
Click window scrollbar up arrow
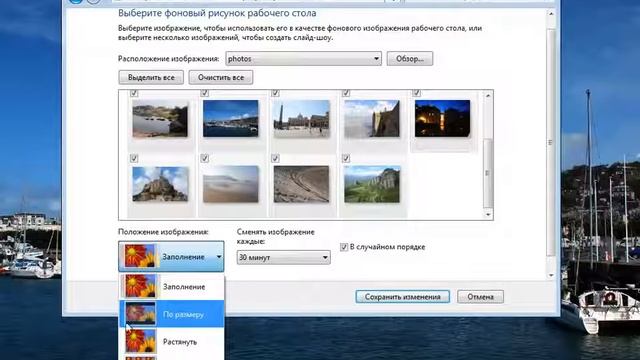coord(551,14)
